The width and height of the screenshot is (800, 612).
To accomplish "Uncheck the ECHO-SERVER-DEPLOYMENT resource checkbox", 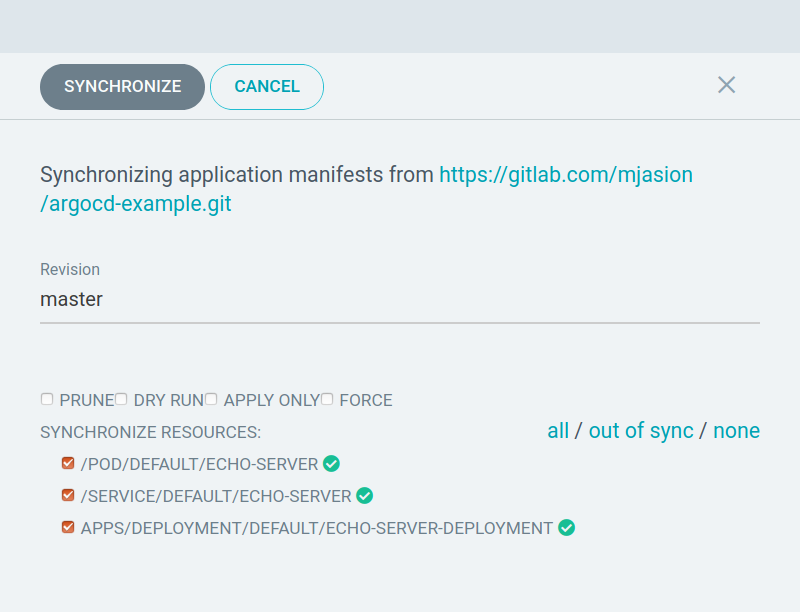I will (x=68, y=527).
